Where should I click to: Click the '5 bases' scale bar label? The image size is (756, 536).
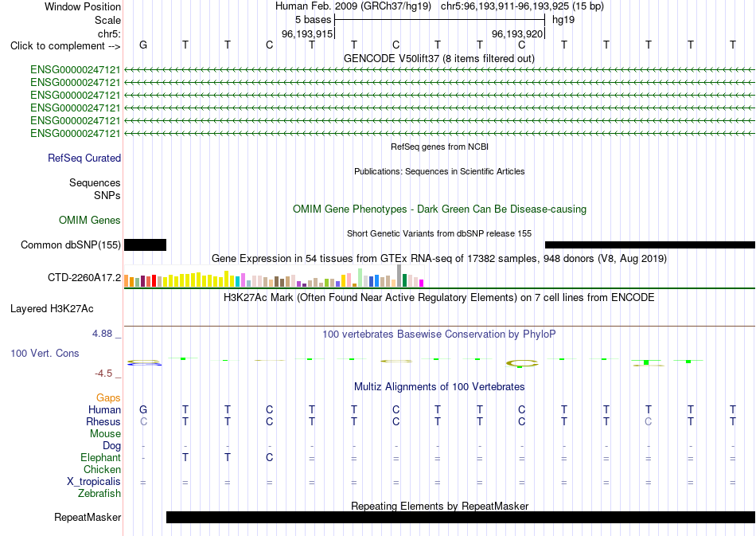tap(314, 20)
